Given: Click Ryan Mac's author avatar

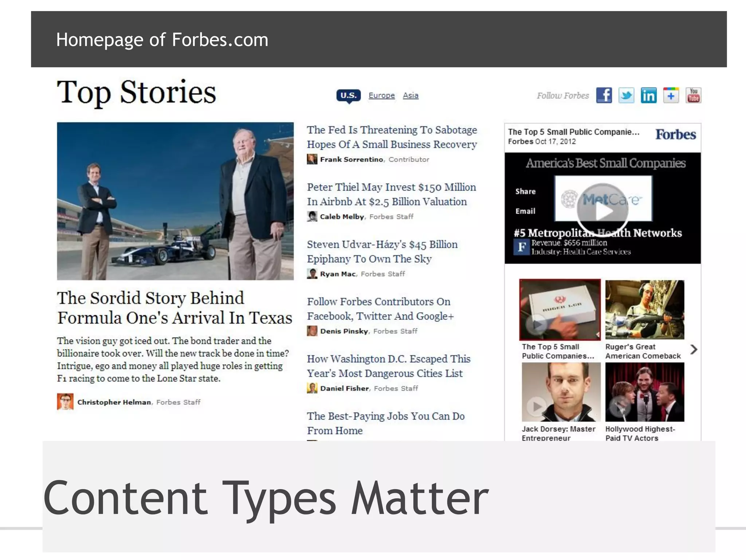Looking at the screenshot, I should tap(312, 274).
